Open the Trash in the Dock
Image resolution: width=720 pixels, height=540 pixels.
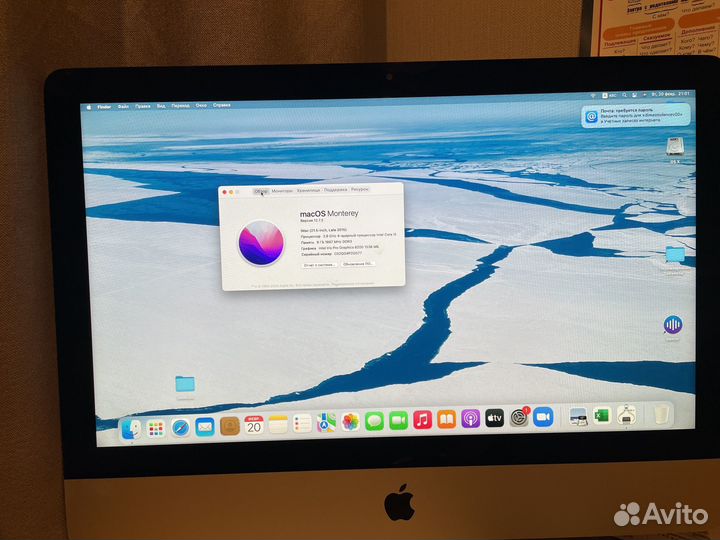click(661, 415)
